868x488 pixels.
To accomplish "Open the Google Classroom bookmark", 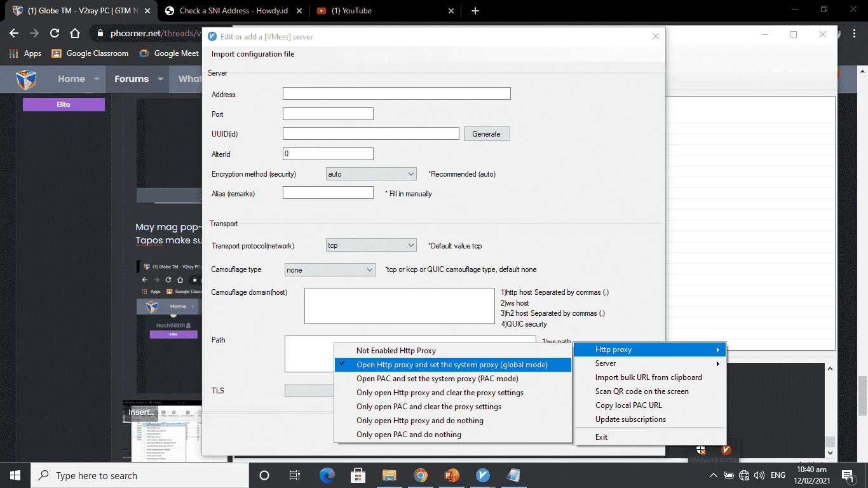I will pos(90,53).
